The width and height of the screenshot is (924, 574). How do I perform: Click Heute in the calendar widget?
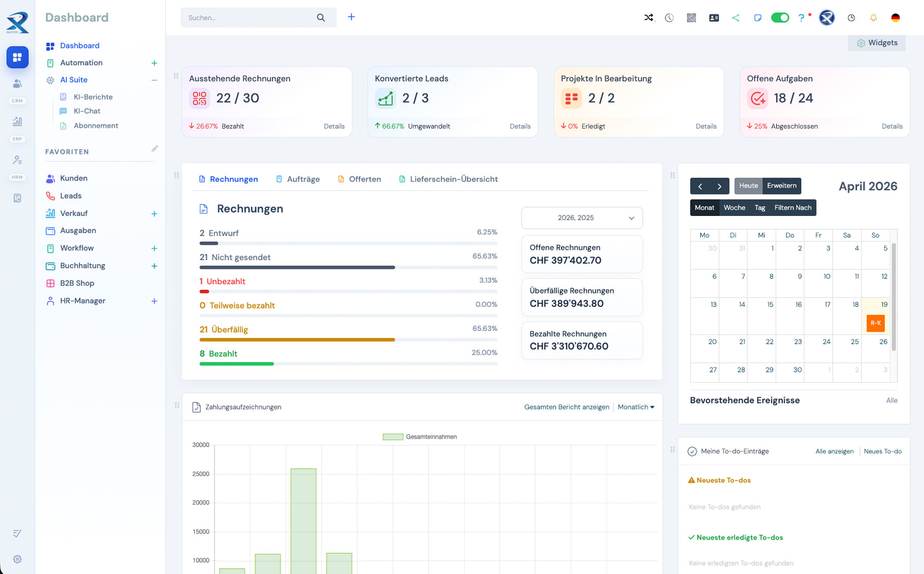[x=748, y=186]
